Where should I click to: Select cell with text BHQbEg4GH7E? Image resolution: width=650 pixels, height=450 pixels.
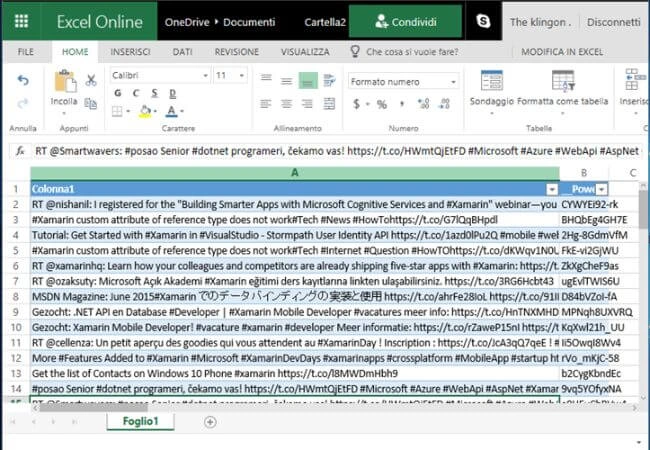tap(594, 220)
